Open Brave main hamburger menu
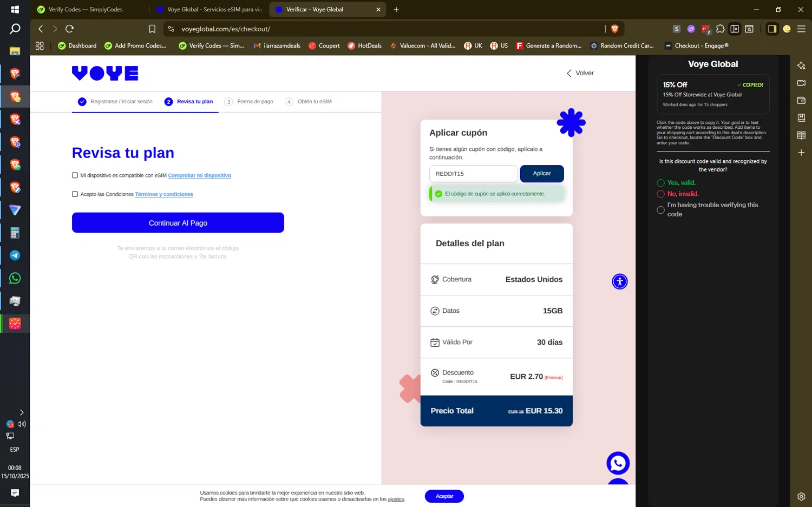Screen dimensions: 812x507 click(x=801, y=29)
